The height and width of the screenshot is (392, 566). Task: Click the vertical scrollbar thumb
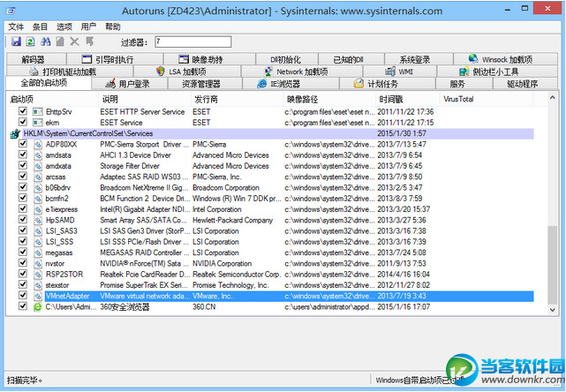click(552, 265)
